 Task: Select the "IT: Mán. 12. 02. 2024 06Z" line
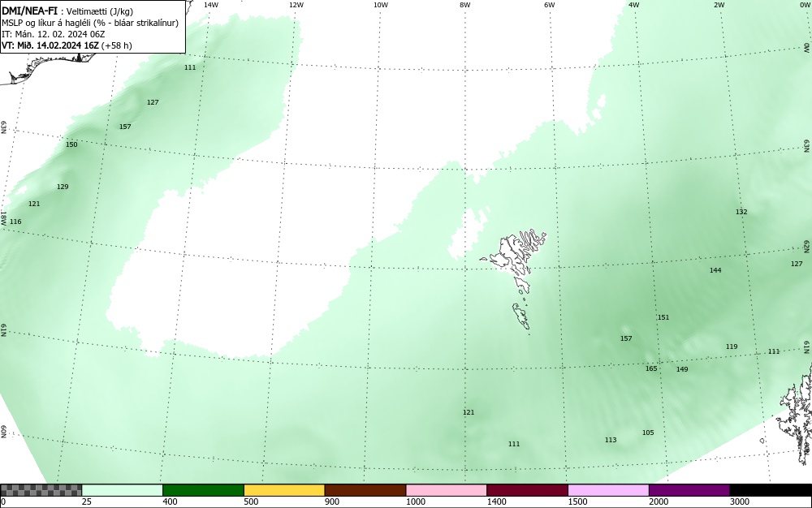point(54,34)
